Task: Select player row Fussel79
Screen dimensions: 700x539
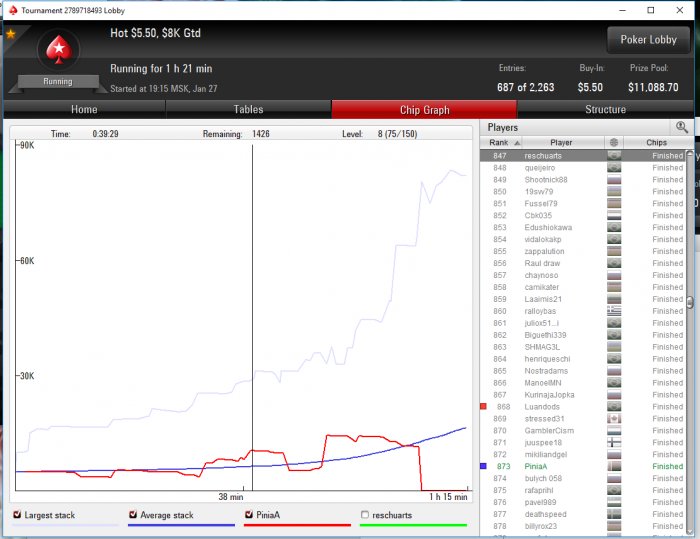Action: click(x=582, y=204)
